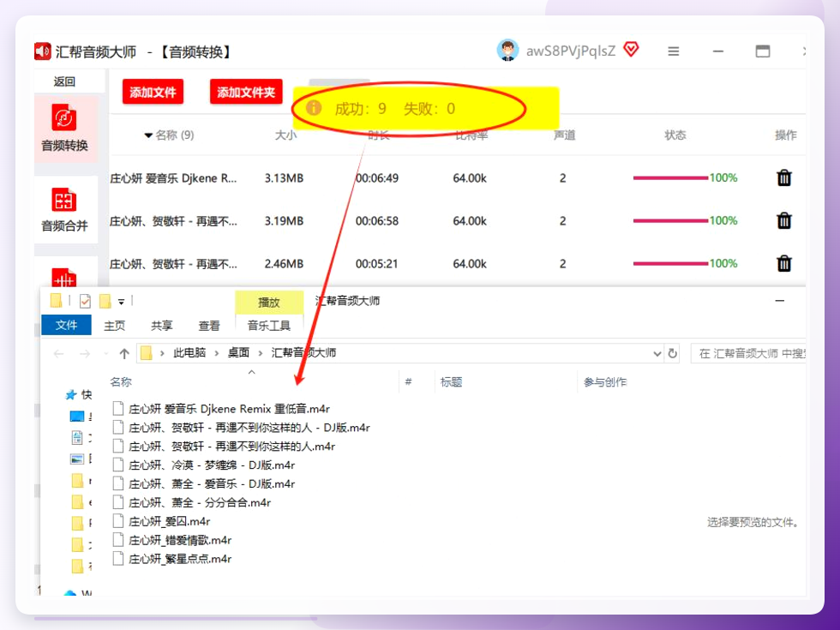
Task: Open the 文件 ribbon tab
Action: point(67,325)
